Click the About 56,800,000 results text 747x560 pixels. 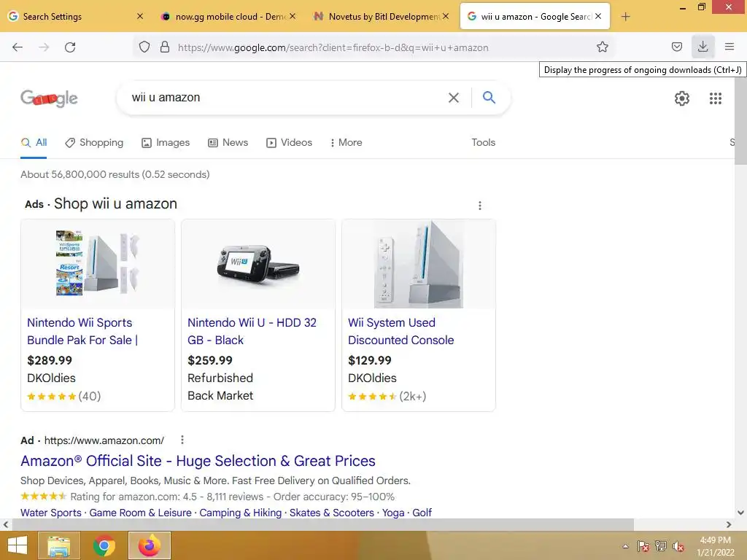(115, 174)
